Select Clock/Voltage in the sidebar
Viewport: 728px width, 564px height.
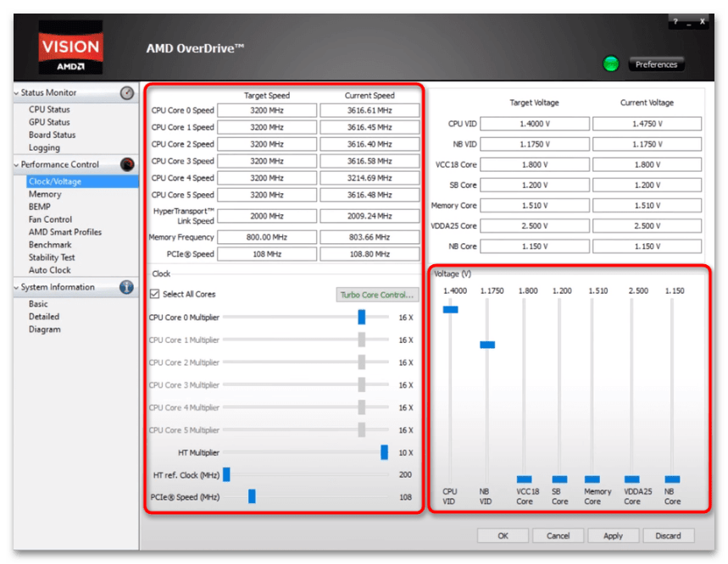[83, 181]
